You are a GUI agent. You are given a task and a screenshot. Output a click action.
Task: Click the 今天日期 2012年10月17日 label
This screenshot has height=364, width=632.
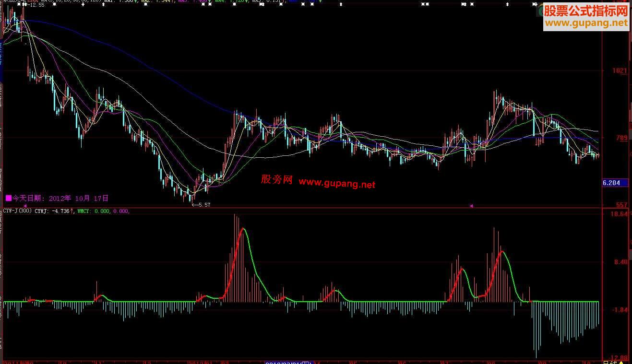pyautogui.click(x=57, y=198)
